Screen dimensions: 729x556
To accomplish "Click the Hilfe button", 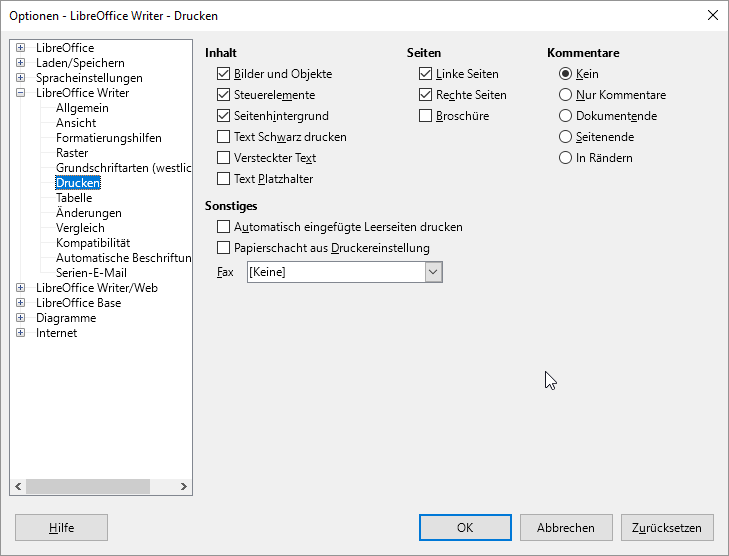I will click(61, 528).
